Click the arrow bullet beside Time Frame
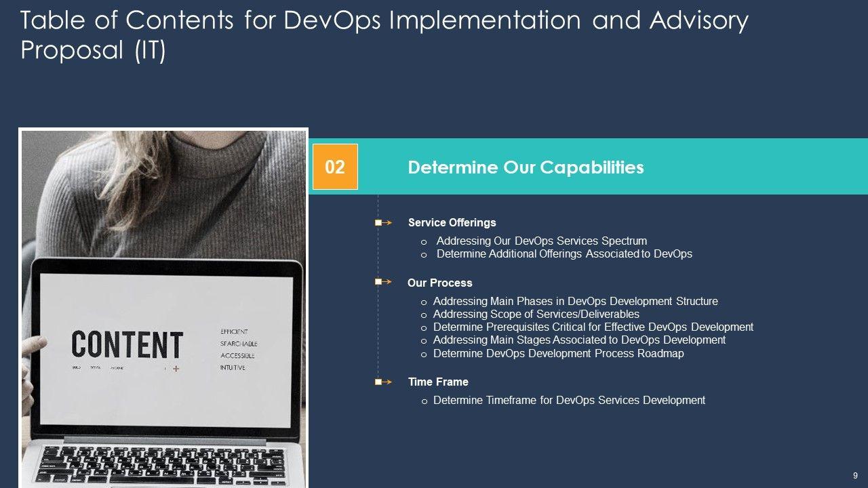Image resolution: width=868 pixels, height=488 pixels. 383,382
